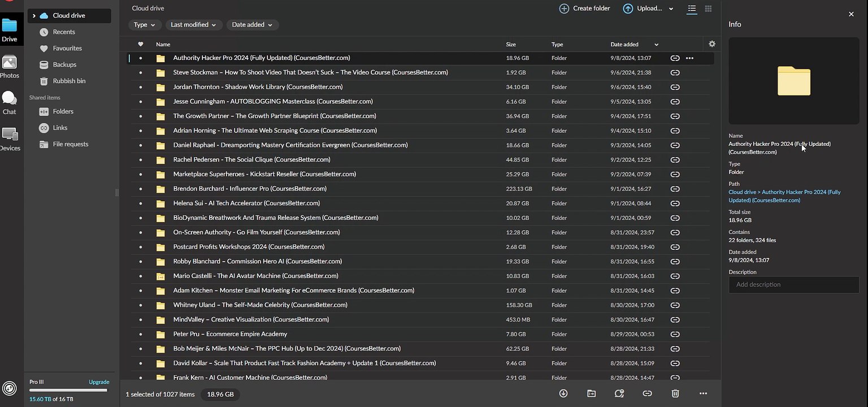Click the Create folder plus icon
The image size is (868, 407).
click(x=564, y=8)
